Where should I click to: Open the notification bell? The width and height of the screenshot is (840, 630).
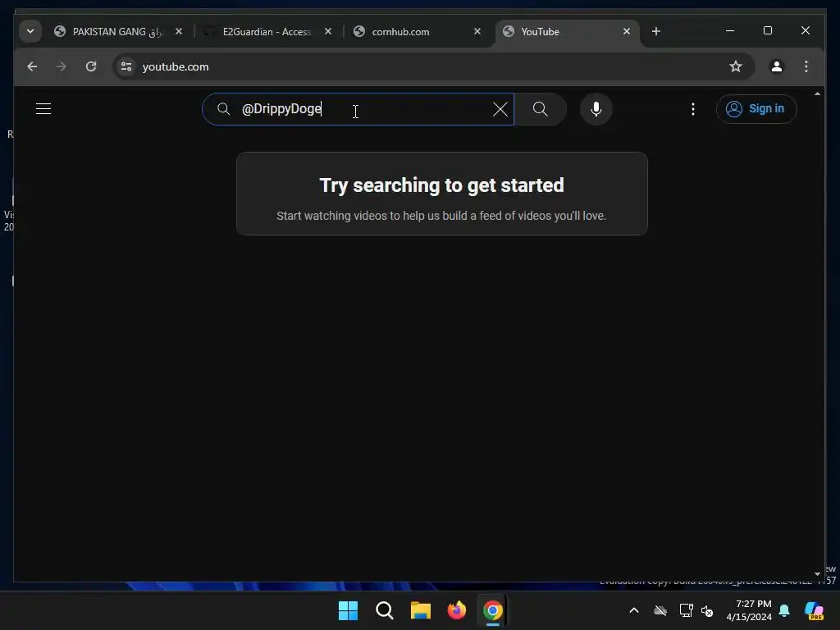pyautogui.click(x=784, y=610)
